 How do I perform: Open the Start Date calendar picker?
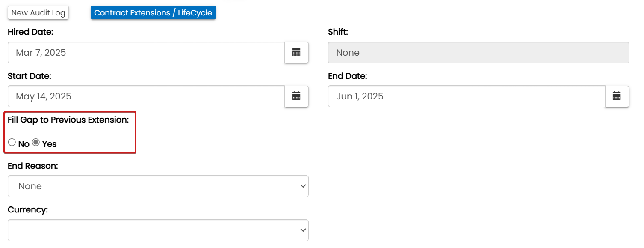(x=296, y=96)
